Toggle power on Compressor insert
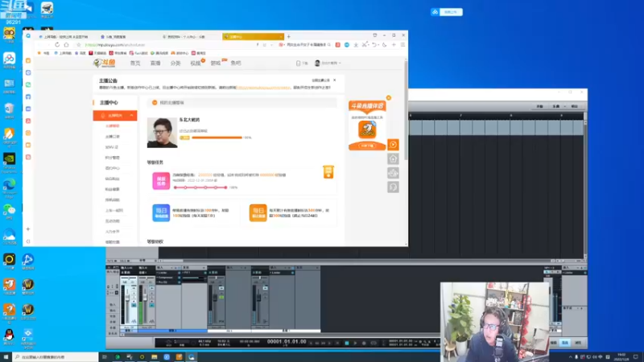This screenshot has height=362, width=644. (x=179, y=278)
